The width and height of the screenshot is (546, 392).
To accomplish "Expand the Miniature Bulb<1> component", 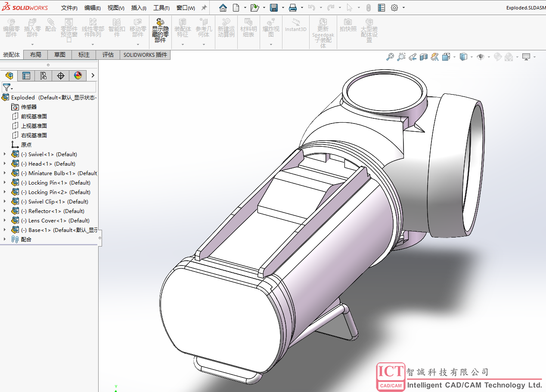I will click(x=5, y=173).
